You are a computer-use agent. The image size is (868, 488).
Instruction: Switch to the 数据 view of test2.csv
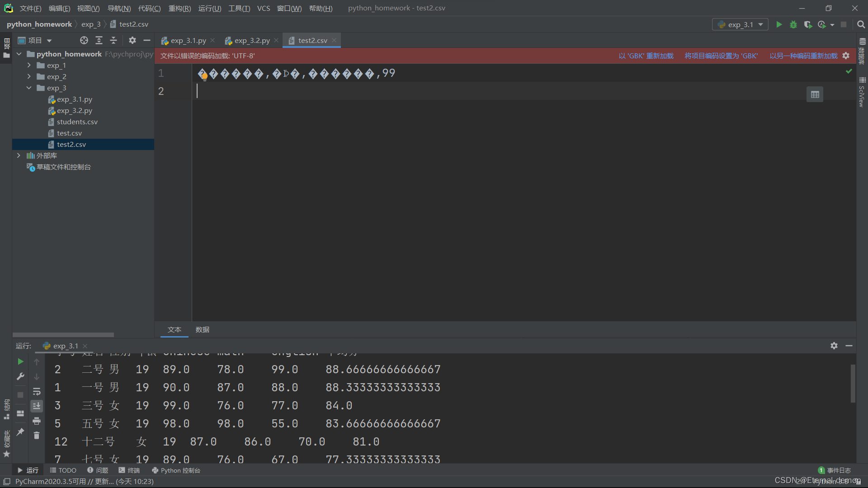click(203, 329)
